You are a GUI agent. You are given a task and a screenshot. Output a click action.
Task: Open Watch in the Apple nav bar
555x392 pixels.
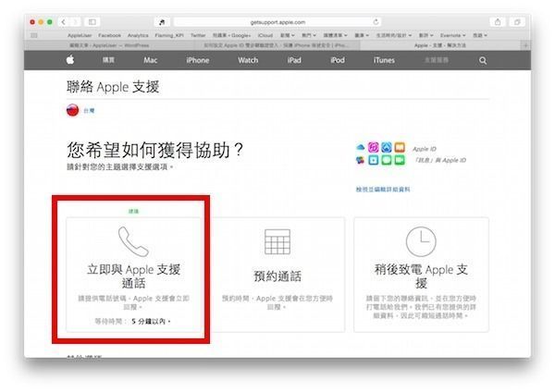pyautogui.click(x=248, y=60)
